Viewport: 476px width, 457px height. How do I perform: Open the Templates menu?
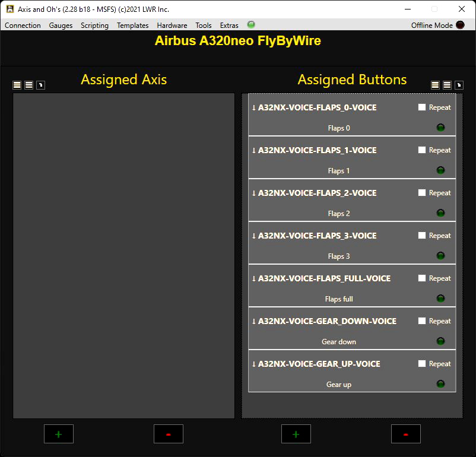(x=133, y=25)
